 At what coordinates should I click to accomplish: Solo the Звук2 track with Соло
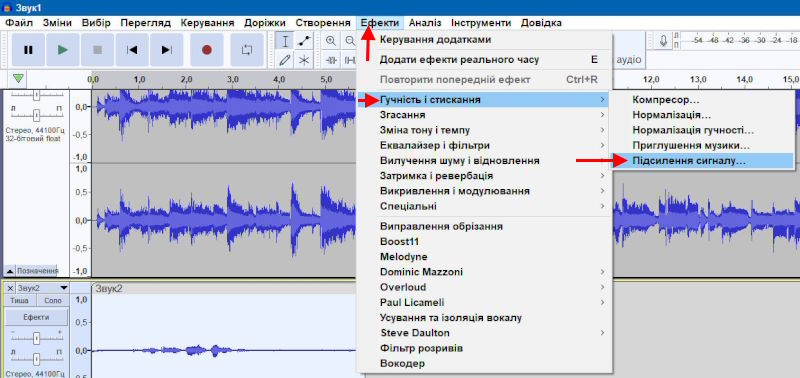point(53,301)
